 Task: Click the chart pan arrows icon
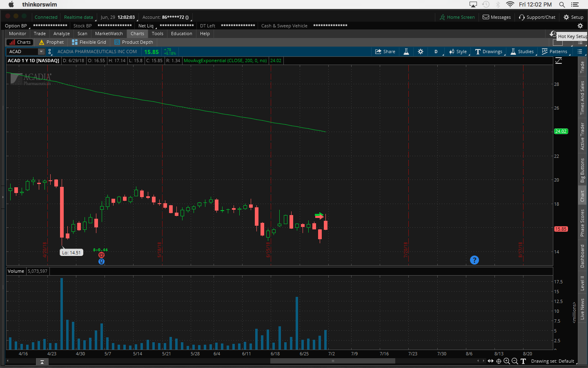491,361
